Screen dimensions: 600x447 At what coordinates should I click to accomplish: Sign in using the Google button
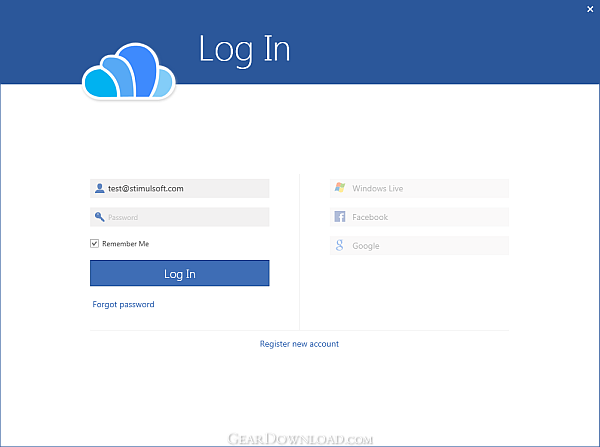419,246
